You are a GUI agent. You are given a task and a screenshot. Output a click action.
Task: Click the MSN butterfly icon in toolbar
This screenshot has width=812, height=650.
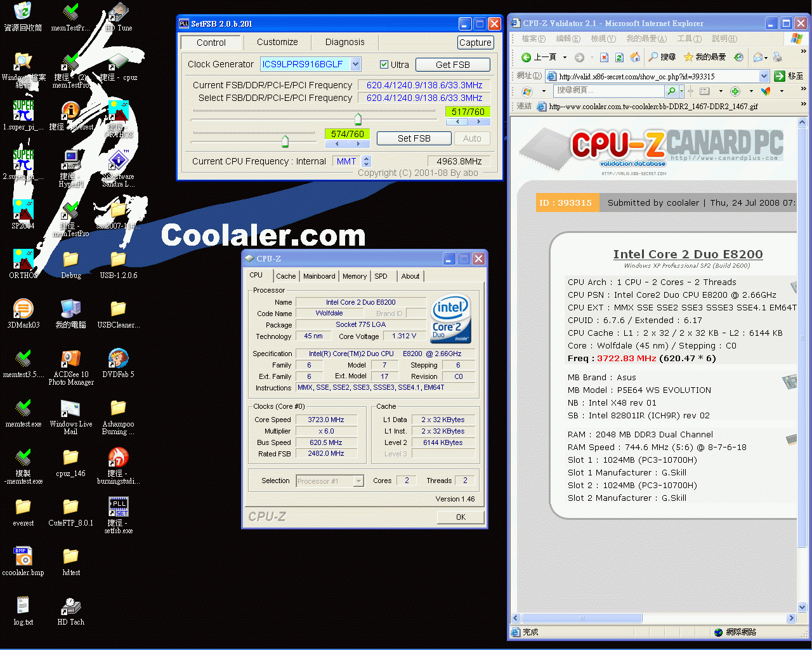766,91
